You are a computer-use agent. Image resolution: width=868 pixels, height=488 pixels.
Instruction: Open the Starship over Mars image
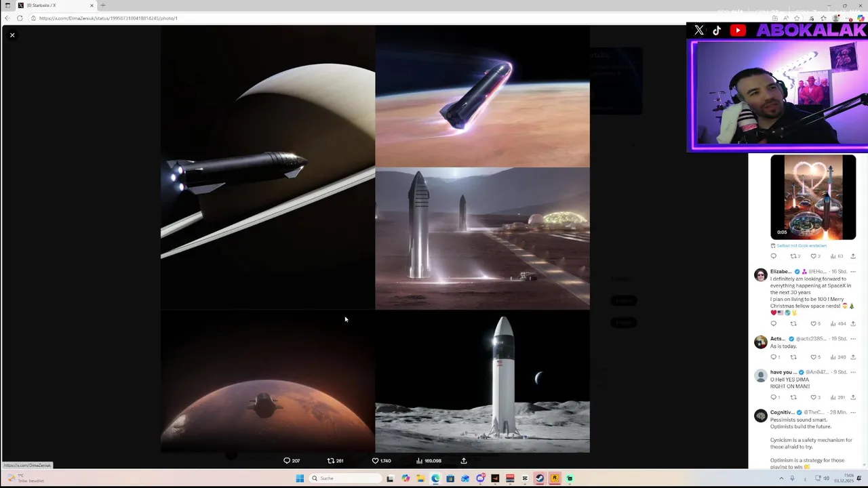click(x=268, y=382)
